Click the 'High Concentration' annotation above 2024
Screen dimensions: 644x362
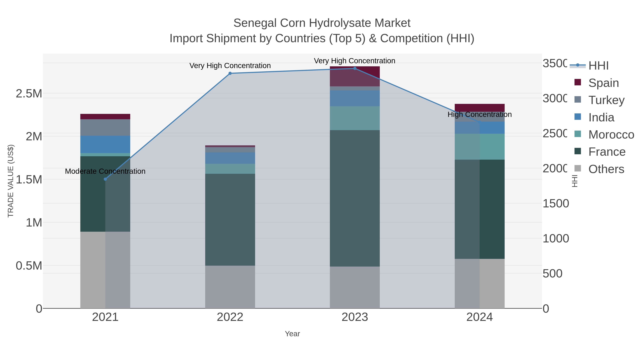pos(479,114)
